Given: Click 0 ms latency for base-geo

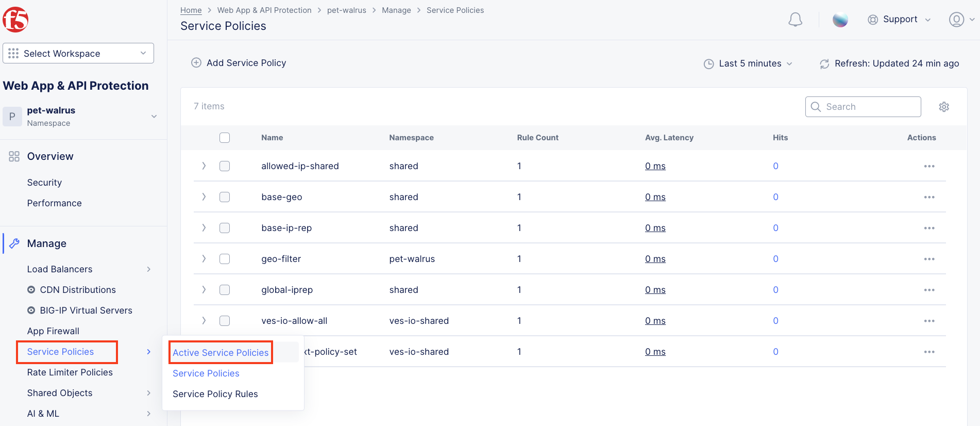Looking at the screenshot, I should click(x=655, y=197).
